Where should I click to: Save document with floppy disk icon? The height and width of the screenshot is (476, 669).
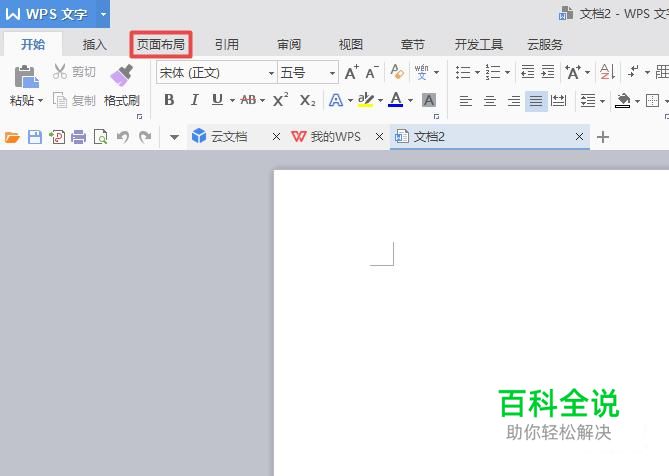[x=35, y=137]
